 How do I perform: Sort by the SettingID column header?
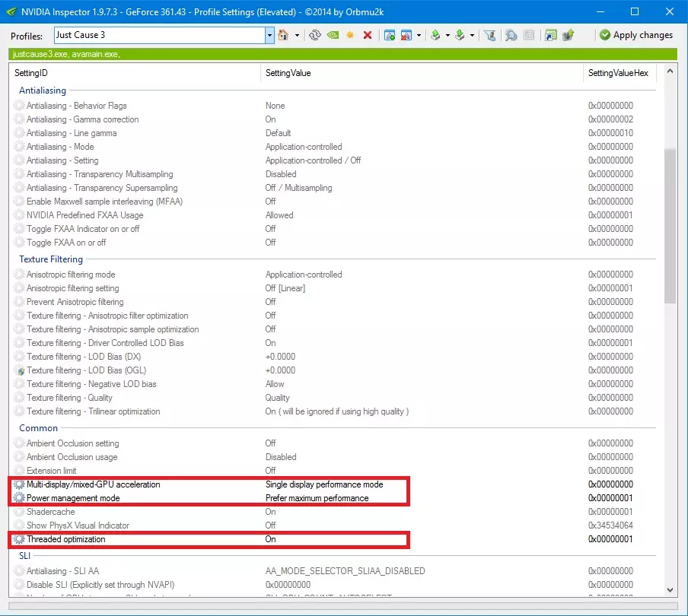coord(135,73)
